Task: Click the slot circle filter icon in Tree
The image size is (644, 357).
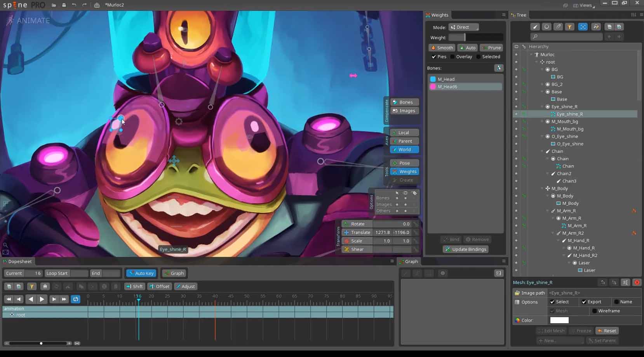Action: coord(547,27)
